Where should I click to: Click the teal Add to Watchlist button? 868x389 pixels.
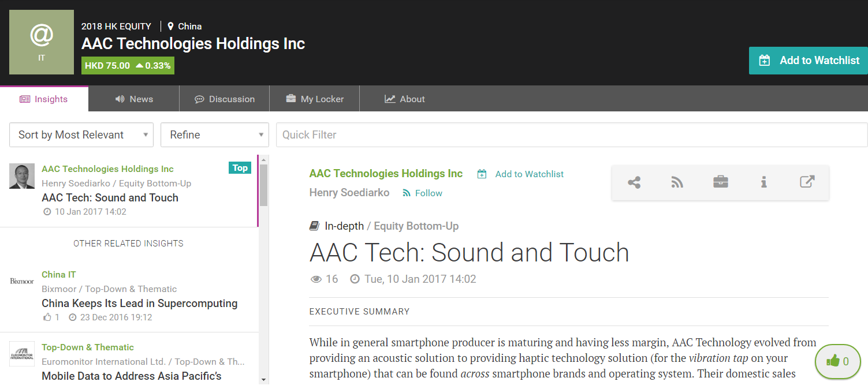808,61
